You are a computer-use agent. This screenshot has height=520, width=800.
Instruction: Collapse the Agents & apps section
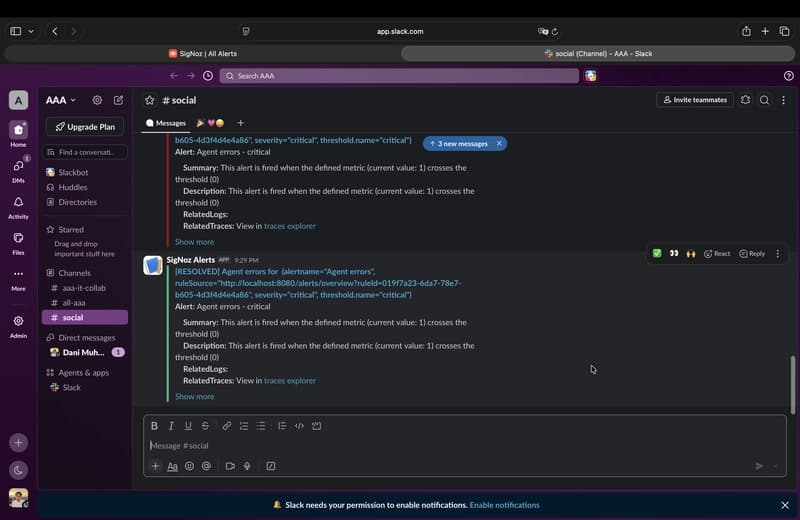(83, 373)
